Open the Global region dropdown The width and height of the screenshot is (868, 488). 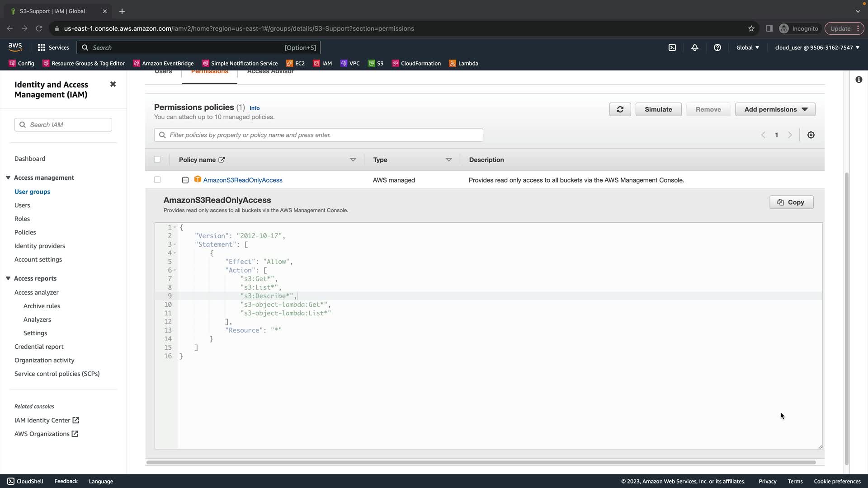pyautogui.click(x=747, y=47)
